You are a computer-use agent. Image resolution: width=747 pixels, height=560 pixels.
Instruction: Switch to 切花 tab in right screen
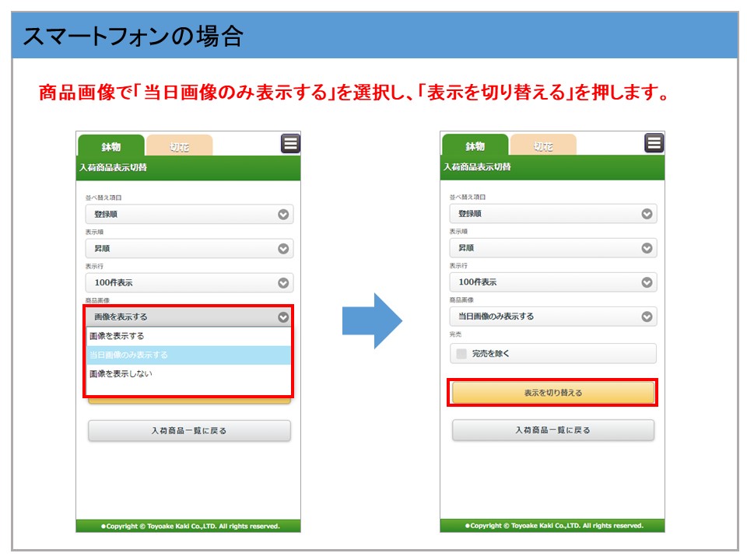point(544,146)
